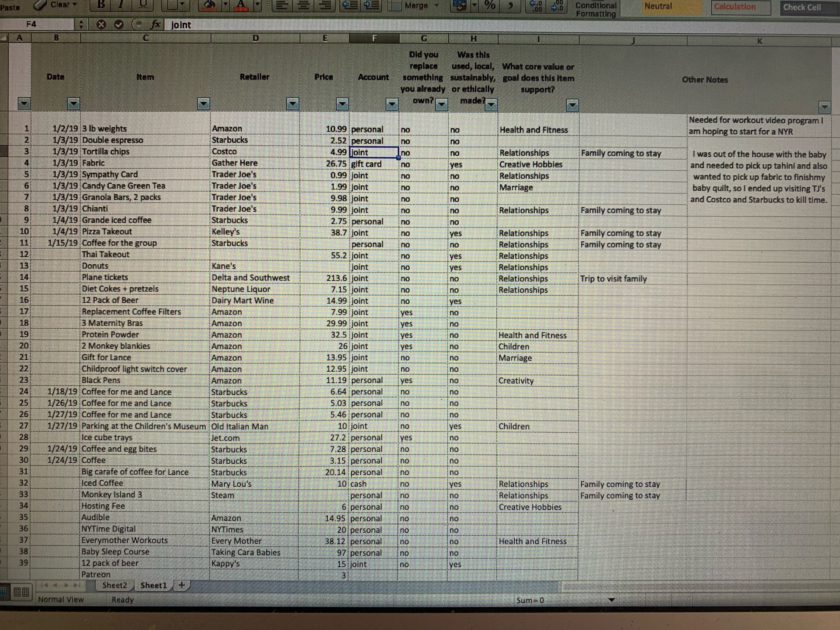
Task: Open filter for 'Was this used, local' column
Action: 491,104
